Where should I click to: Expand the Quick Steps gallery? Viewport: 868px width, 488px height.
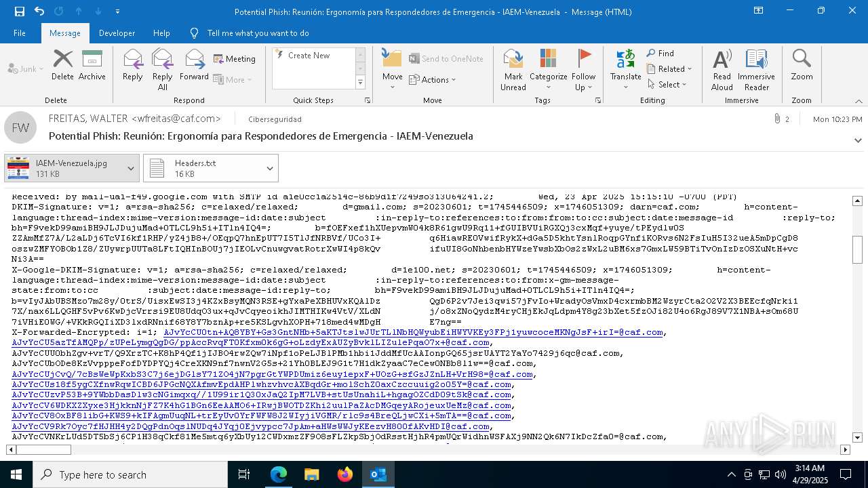click(360, 83)
